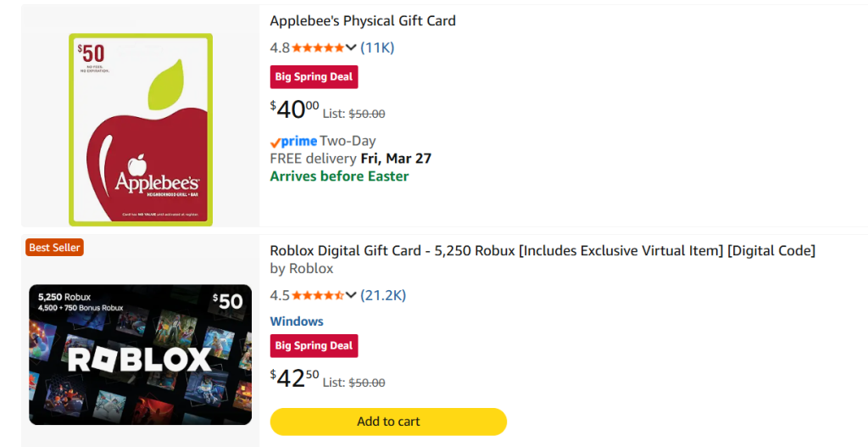Expand the Roblox rating breakdown chevron

[351, 295]
